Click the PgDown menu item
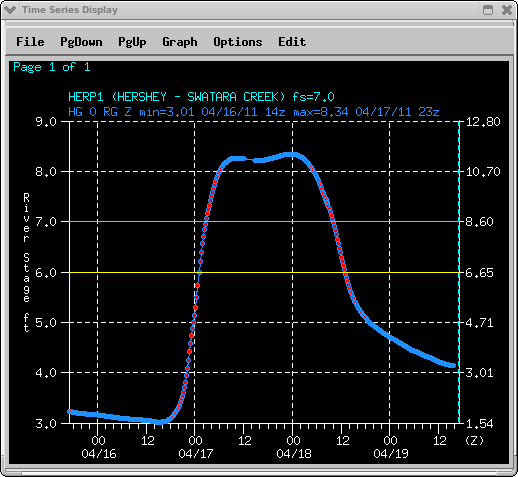Screen dimensions: 518x477 81,42
